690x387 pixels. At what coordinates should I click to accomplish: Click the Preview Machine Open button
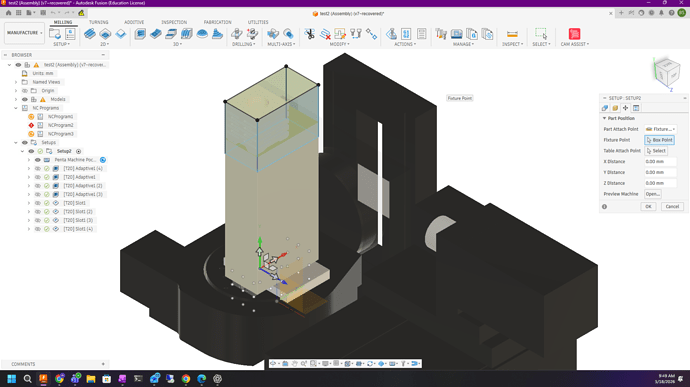pos(653,194)
